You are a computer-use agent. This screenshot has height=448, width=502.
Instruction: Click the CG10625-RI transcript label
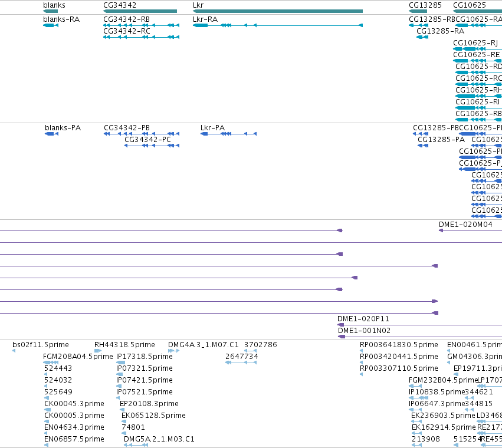477,102
